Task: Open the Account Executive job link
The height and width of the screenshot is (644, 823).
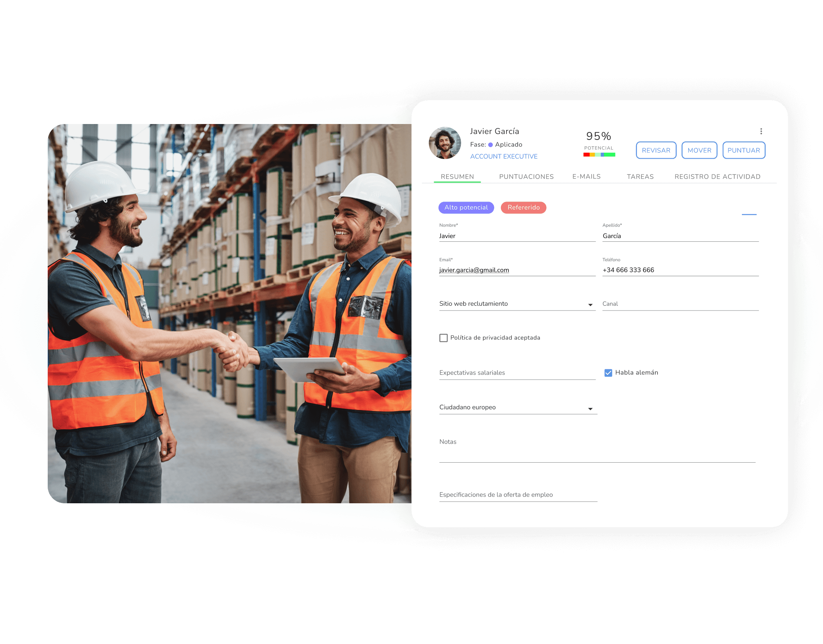Action: click(x=504, y=157)
